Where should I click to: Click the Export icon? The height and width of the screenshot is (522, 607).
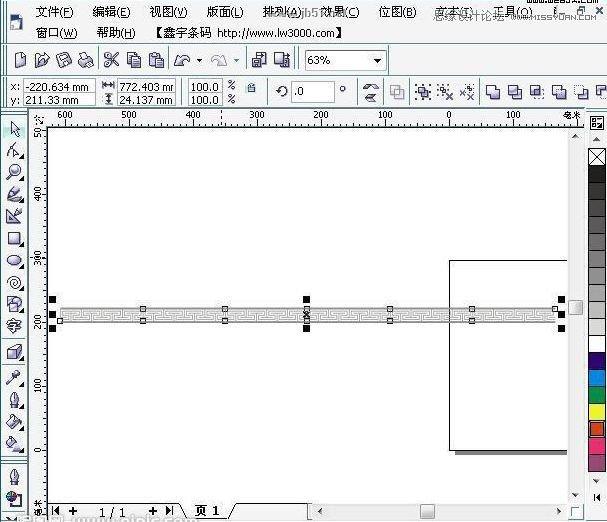coord(282,60)
